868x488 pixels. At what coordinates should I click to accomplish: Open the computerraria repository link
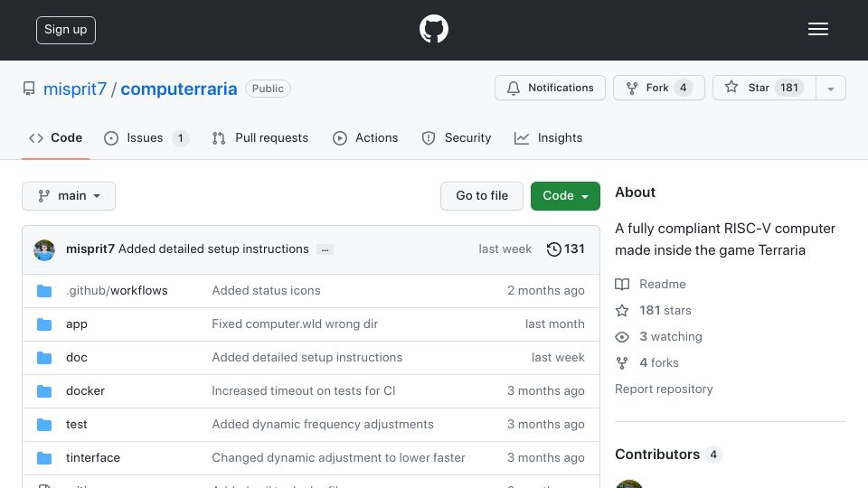click(x=179, y=89)
